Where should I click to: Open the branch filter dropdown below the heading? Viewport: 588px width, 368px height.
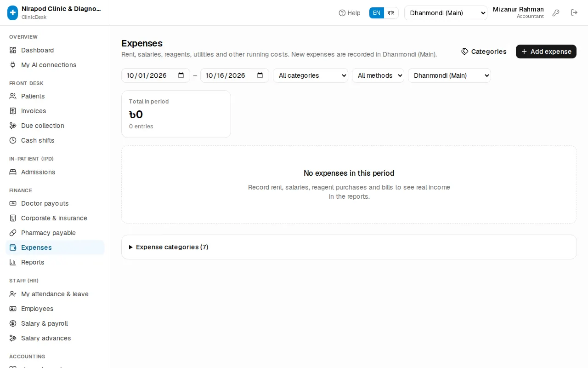pos(449,75)
